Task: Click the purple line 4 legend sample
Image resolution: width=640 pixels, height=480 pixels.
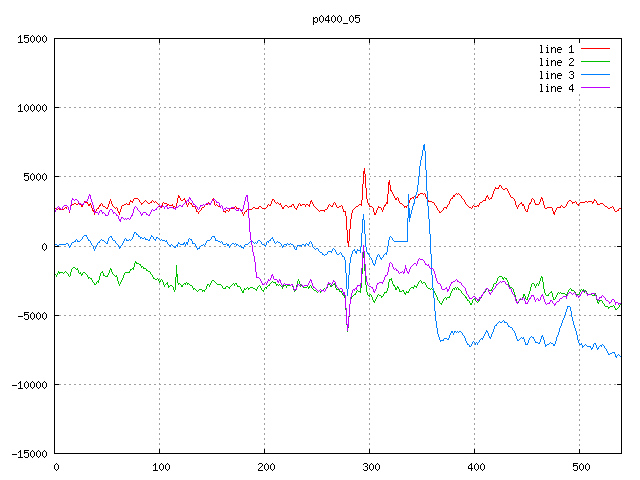Action: [x=596, y=88]
